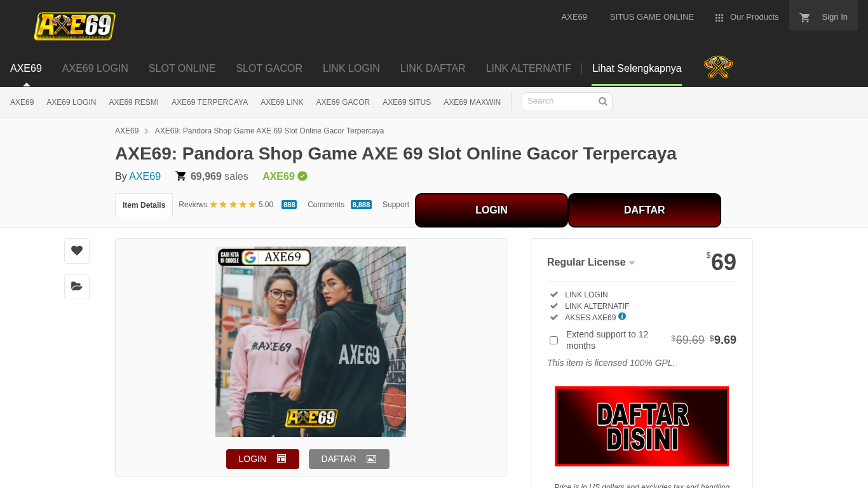Viewport: 868px width, 488px height.
Task: Open AXE69 SITUS in the sub-navigation
Action: coord(407,102)
